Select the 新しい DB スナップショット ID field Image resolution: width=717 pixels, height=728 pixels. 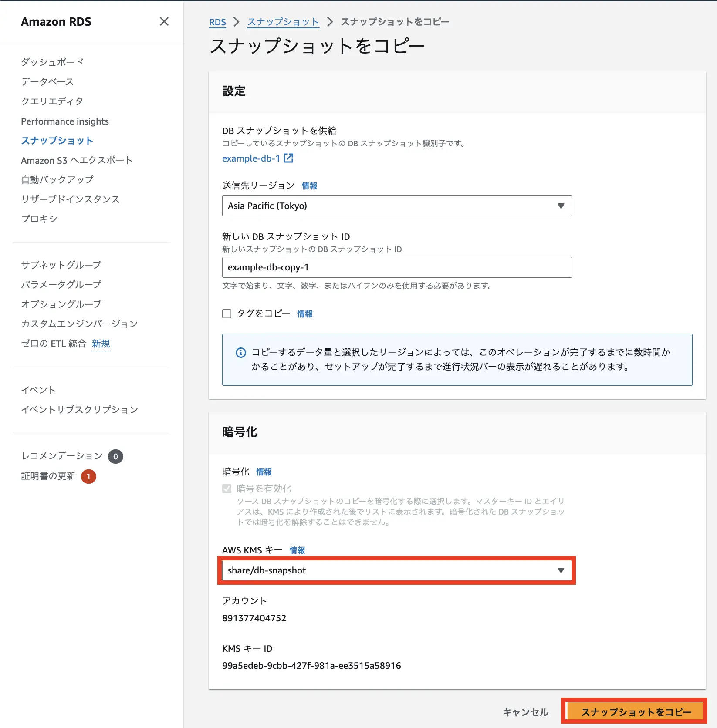coord(396,267)
